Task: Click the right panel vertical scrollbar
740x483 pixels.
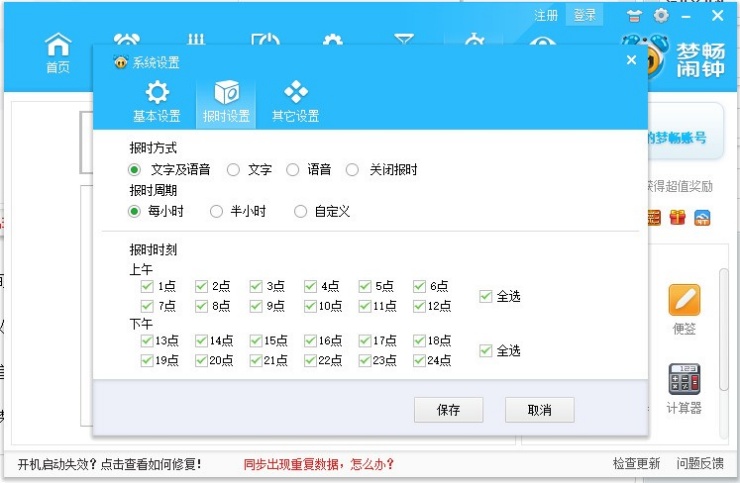Action: click(724, 329)
